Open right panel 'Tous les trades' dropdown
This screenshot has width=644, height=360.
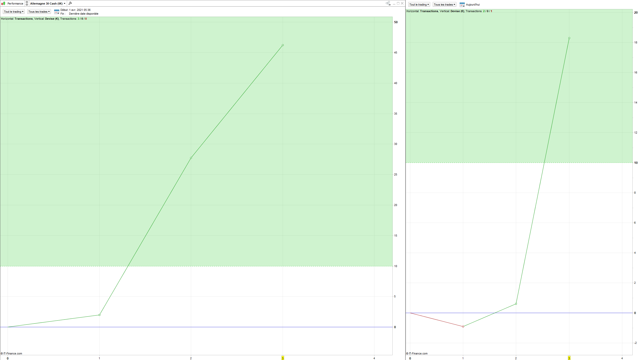(x=444, y=5)
